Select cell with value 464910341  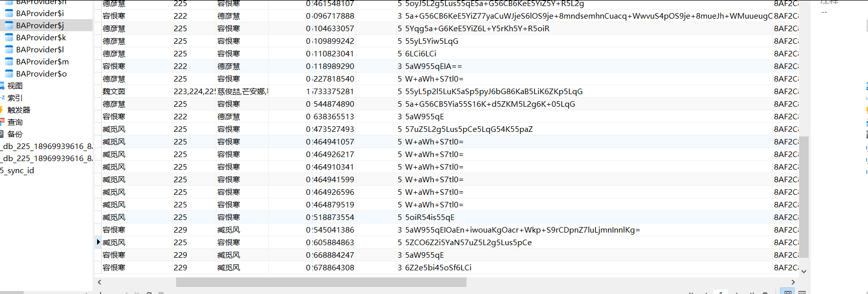pos(334,167)
